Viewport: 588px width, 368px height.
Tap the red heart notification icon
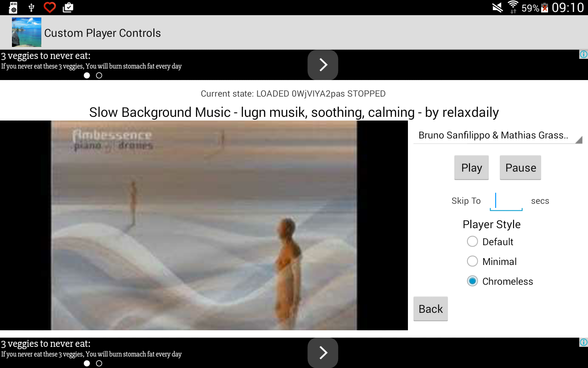(50, 7)
